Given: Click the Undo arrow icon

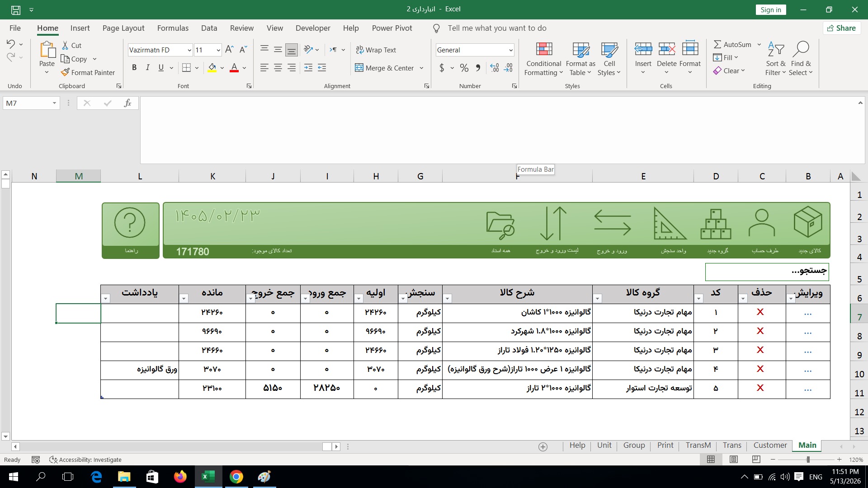Looking at the screenshot, I should [x=10, y=44].
